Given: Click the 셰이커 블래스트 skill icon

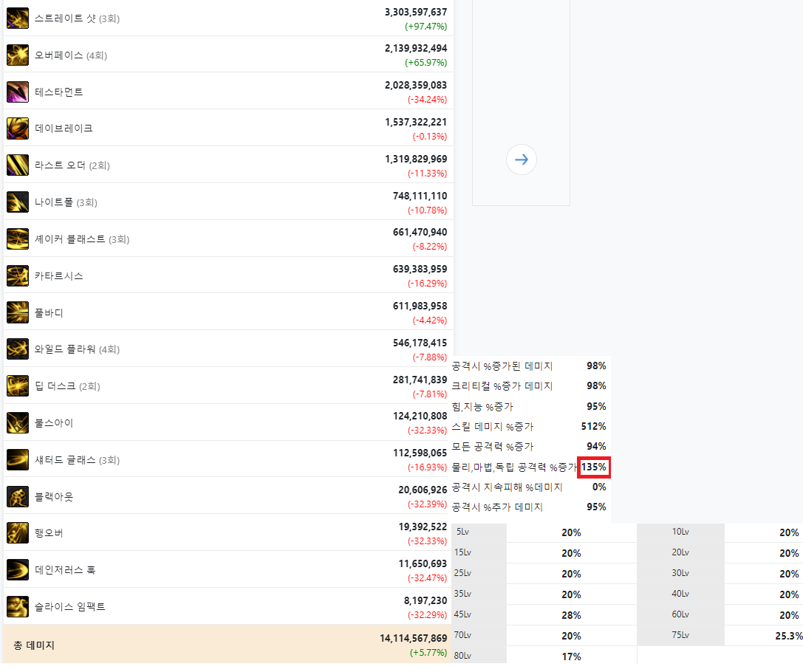Looking at the screenshot, I should (18, 239).
